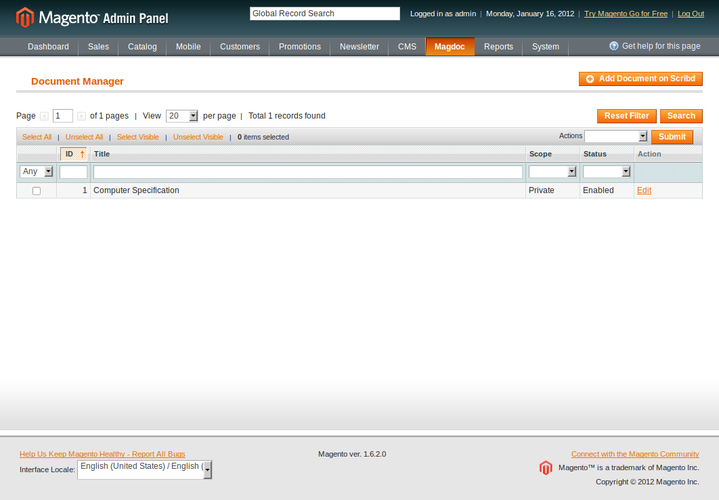This screenshot has width=719, height=500.
Task: Click the help icon beside Get help
Action: (614, 46)
